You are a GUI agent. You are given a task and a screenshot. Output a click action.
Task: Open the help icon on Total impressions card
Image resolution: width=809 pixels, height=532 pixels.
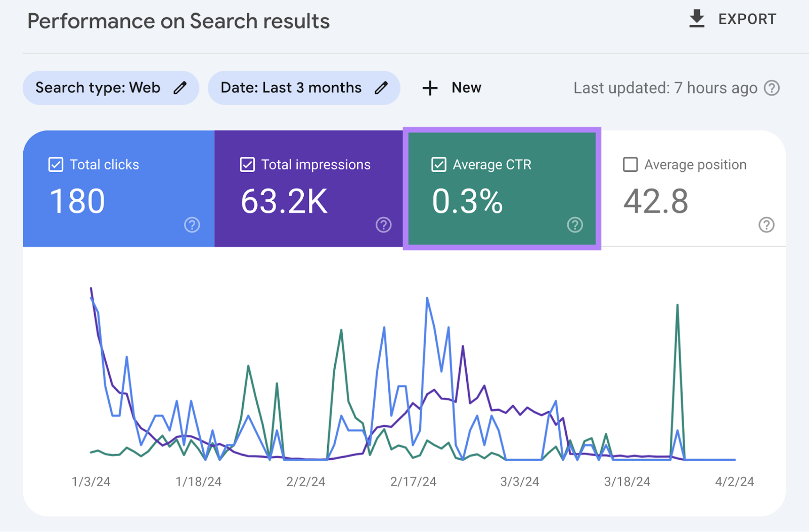point(384,225)
